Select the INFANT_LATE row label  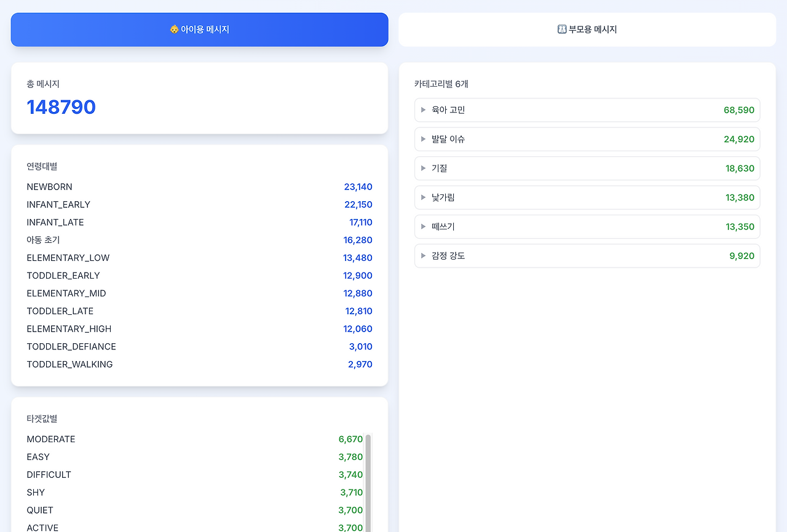[x=55, y=223]
